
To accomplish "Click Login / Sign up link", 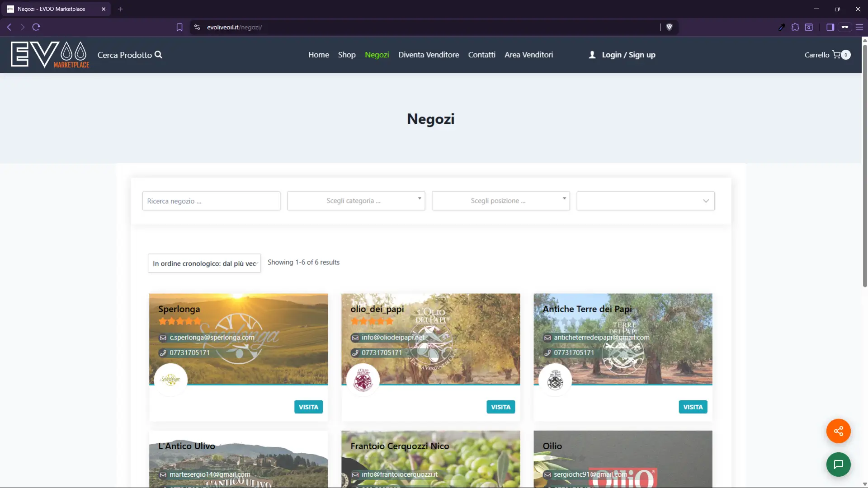I will click(x=628, y=55).
